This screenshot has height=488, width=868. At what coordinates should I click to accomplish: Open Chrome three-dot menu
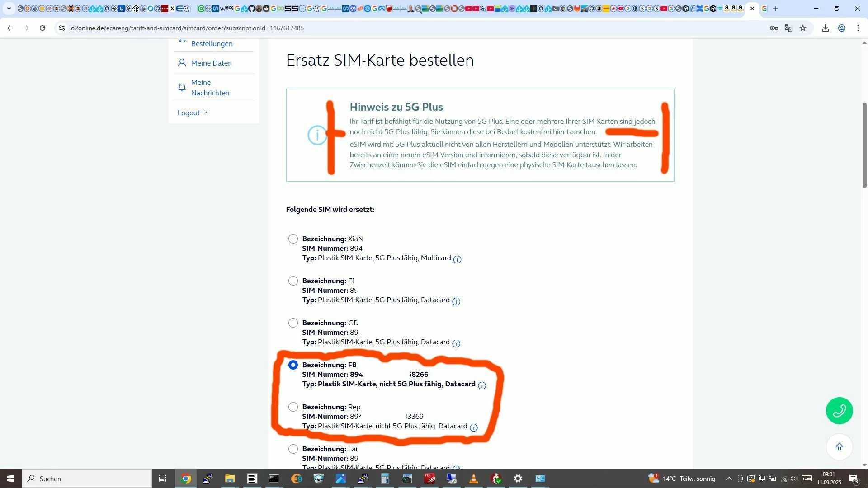tap(858, 28)
